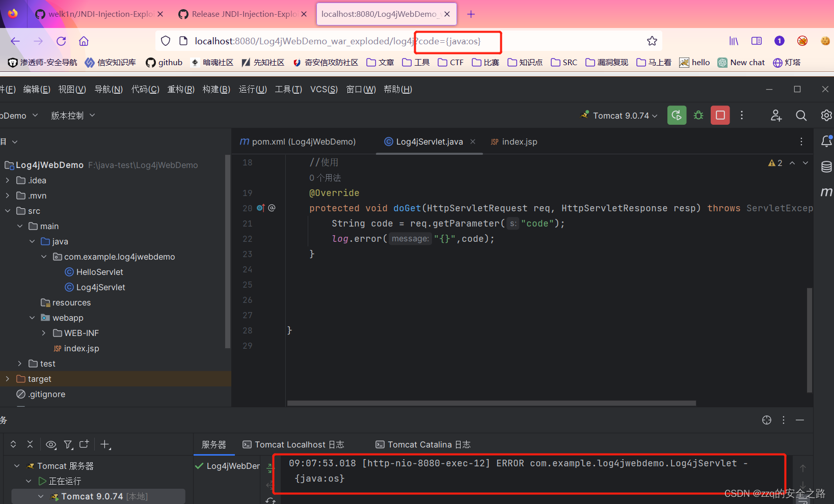
Task: Open Tomcat 9.0.74 run configuration dropdown
Action: pyautogui.click(x=619, y=116)
